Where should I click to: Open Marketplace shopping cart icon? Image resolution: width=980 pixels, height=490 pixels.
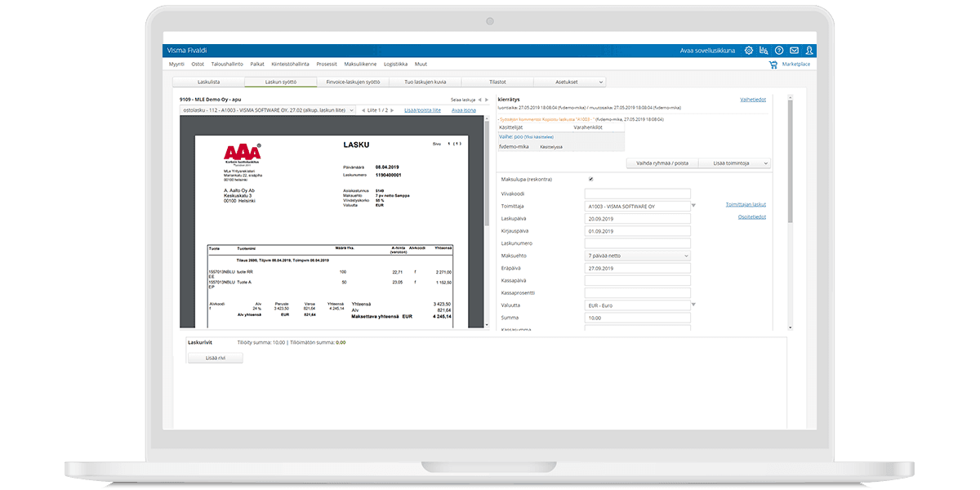pos(773,65)
